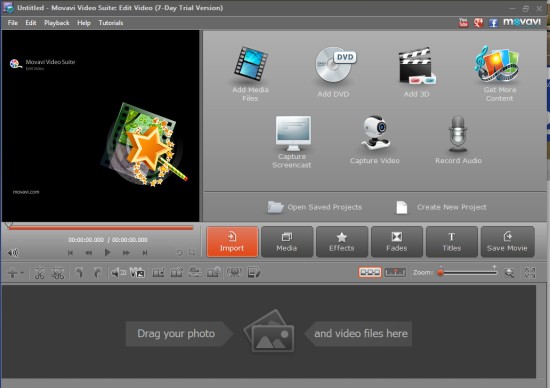
Task: Open the Facebook icon
Action: pos(493,23)
